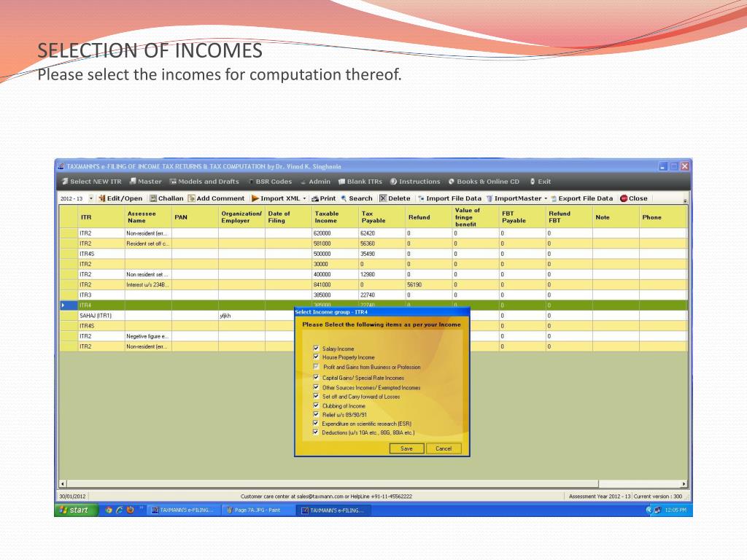Viewport: 747px width, 560px height.
Task: Toggle Other Sources Incomes/Exempted Incomes checkbox
Action: coord(316,387)
